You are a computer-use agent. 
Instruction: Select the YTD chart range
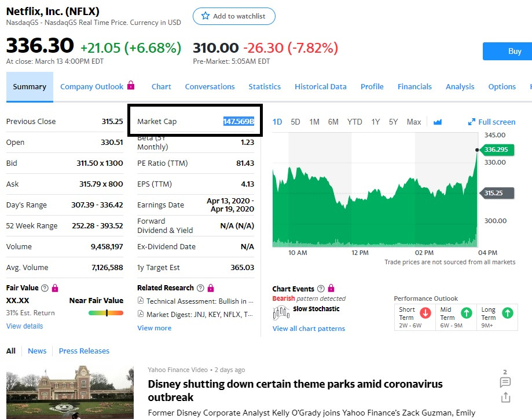[x=354, y=122]
